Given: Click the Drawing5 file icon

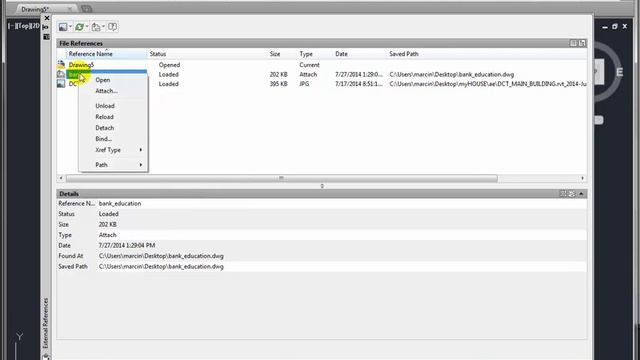Looking at the screenshot, I should [61, 64].
